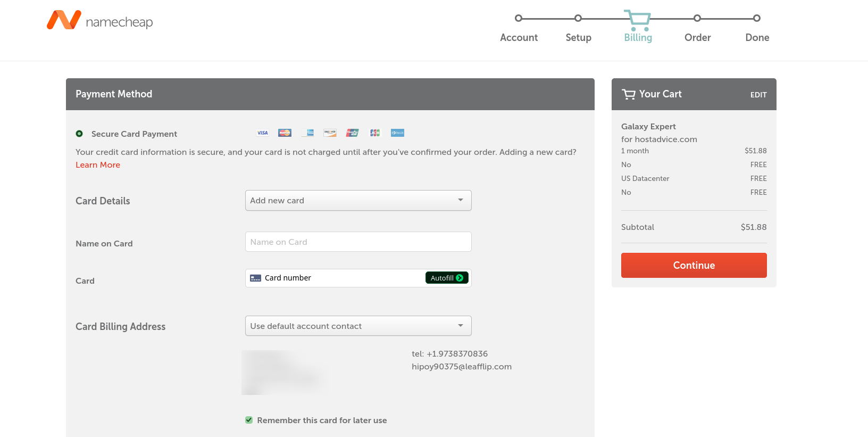868x437 pixels.
Task: Click EDIT in Your Cart
Action: (x=758, y=95)
